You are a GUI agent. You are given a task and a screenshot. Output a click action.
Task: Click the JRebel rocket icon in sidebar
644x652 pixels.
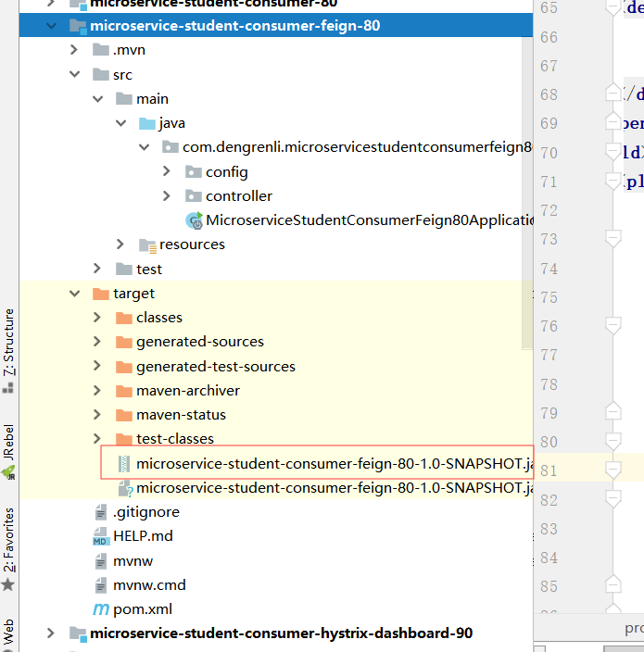pos(8,472)
